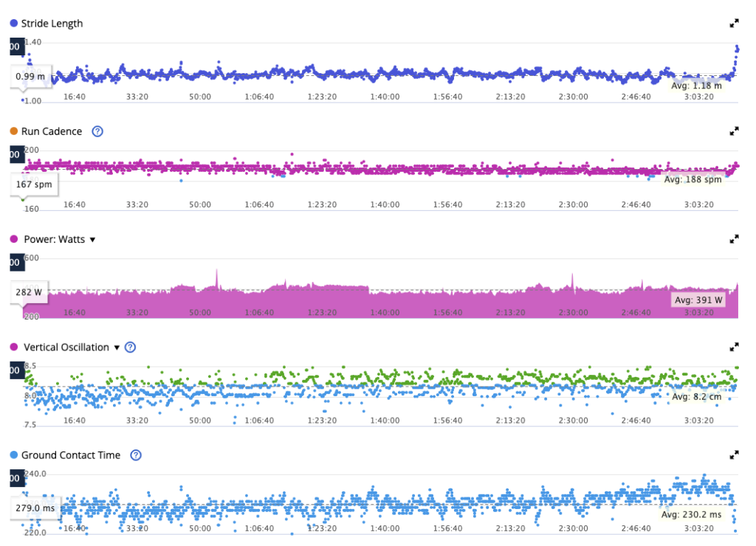The image size is (756, 546).
Task: Click 3:03:20 on the Ground Contact Time axis
Action: pos(698,528)
